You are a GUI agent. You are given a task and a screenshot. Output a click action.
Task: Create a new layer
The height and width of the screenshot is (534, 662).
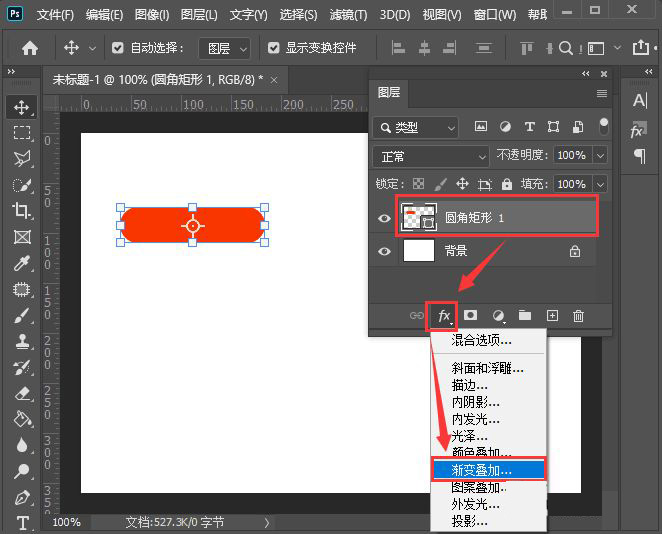pyautogui.click(x=552, y=315)
